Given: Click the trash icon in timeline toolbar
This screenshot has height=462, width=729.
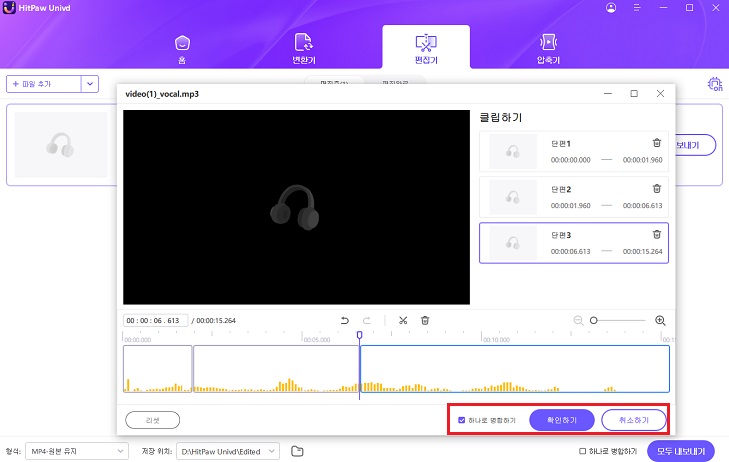Looking at the screenshot, I should [425, 320].
